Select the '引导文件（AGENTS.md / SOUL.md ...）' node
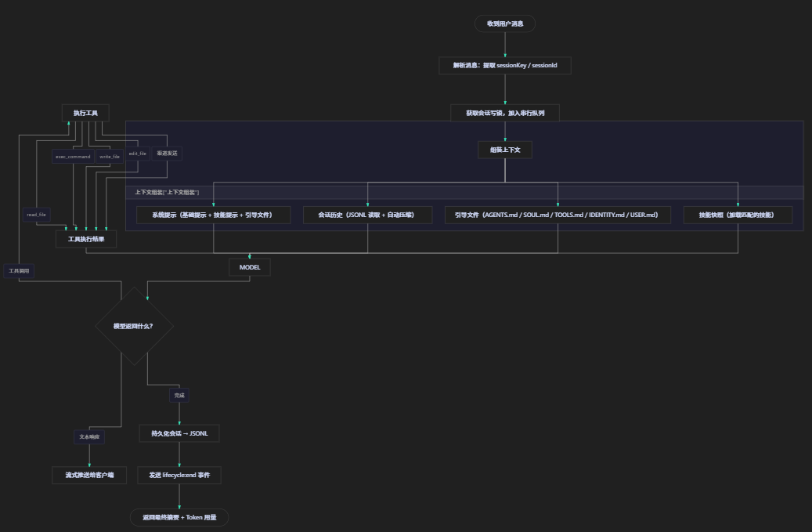Screen dimensions: 812x532 click(x=558, y=215)
